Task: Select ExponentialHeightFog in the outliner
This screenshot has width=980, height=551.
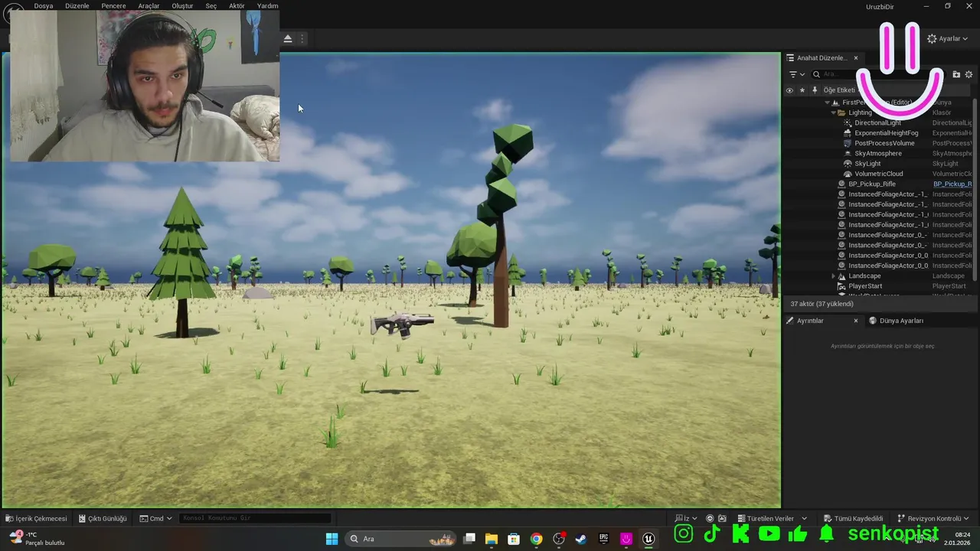Action: (886, 133)
